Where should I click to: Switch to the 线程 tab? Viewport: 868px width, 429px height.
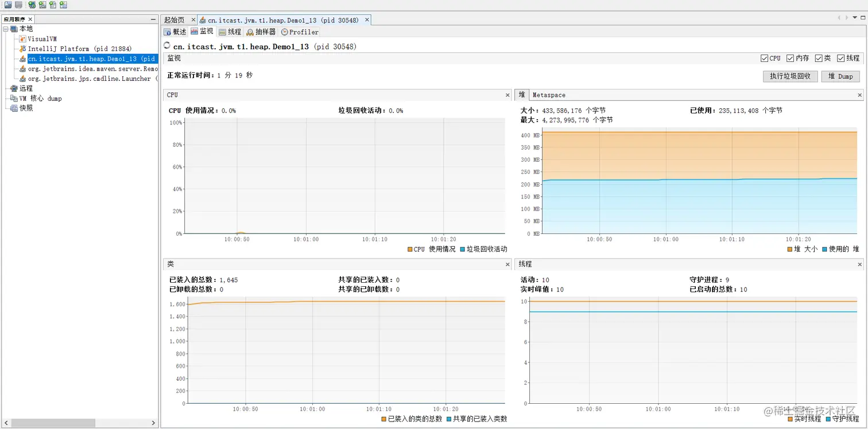tap(230, 32)
